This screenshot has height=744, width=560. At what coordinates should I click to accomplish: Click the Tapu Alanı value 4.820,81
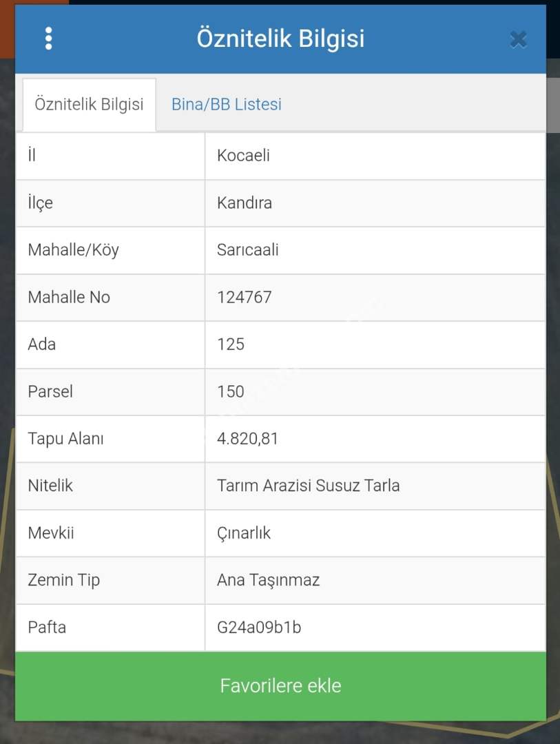click(247, 439)
